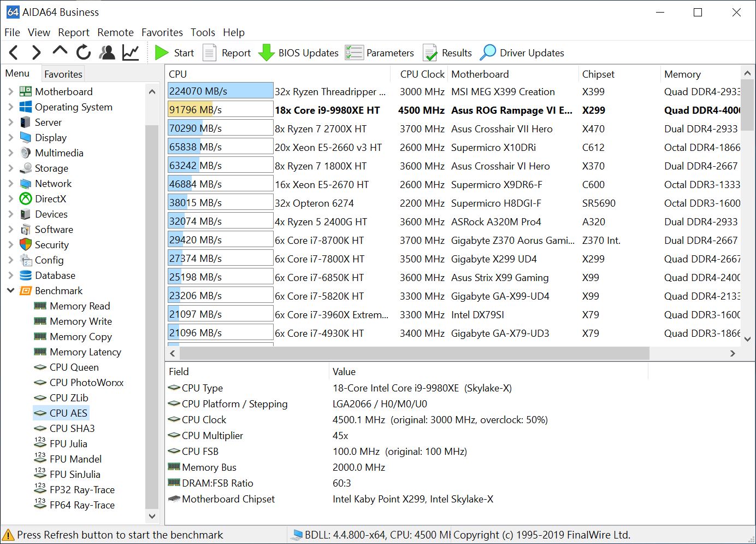Go forward with the right arrow toolbar icon
756x544 pixels.
[37, 52]
